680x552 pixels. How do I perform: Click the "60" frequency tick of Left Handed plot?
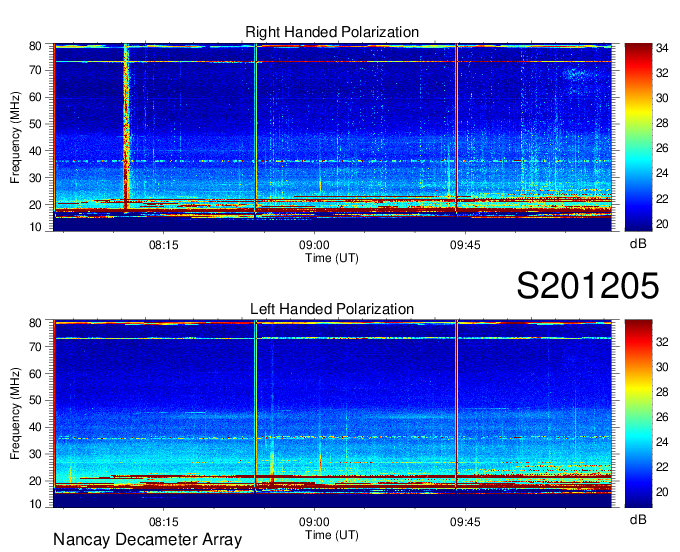[x=35, y=373]
